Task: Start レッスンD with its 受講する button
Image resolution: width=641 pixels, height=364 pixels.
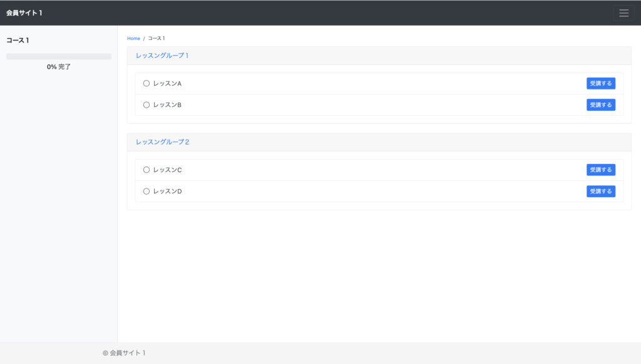Action: (x=600, y=191)
